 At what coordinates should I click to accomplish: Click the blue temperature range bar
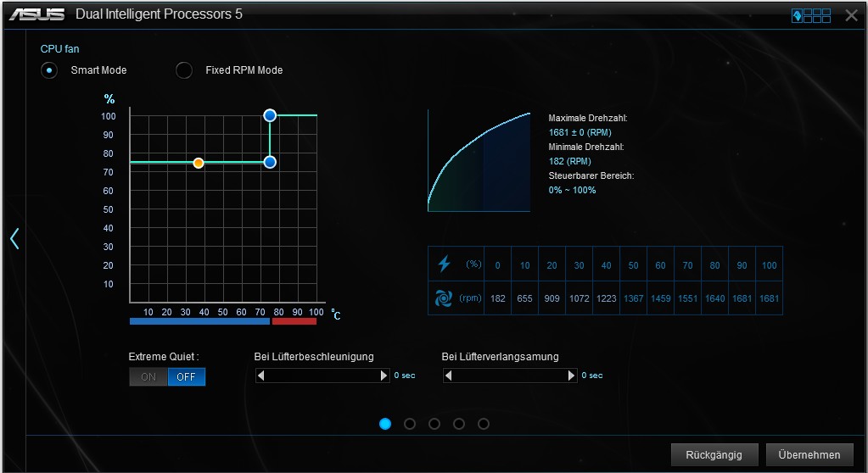point(199,321)
